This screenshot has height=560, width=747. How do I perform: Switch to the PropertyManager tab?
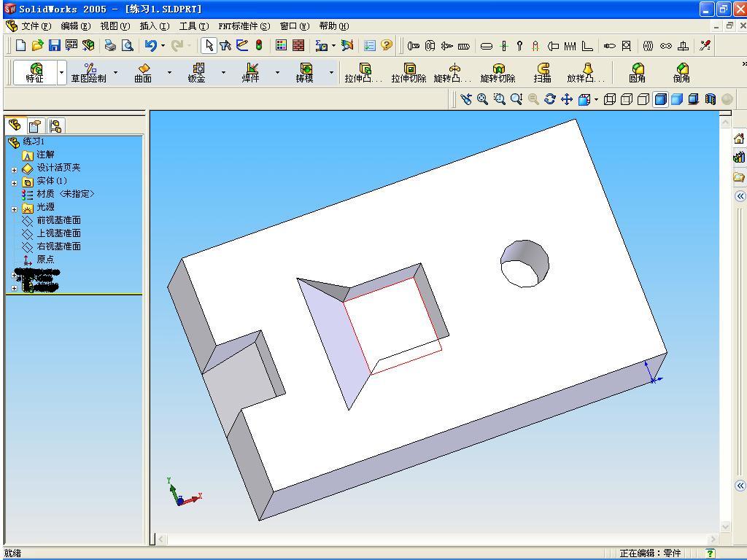click(x=35, y=125)
